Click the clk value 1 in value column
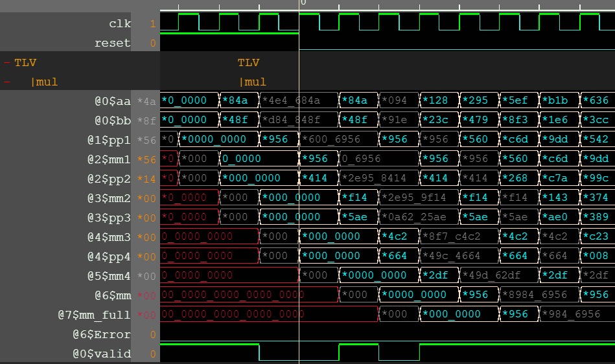Viewport: 615px width, 364px height. (153, 23)
